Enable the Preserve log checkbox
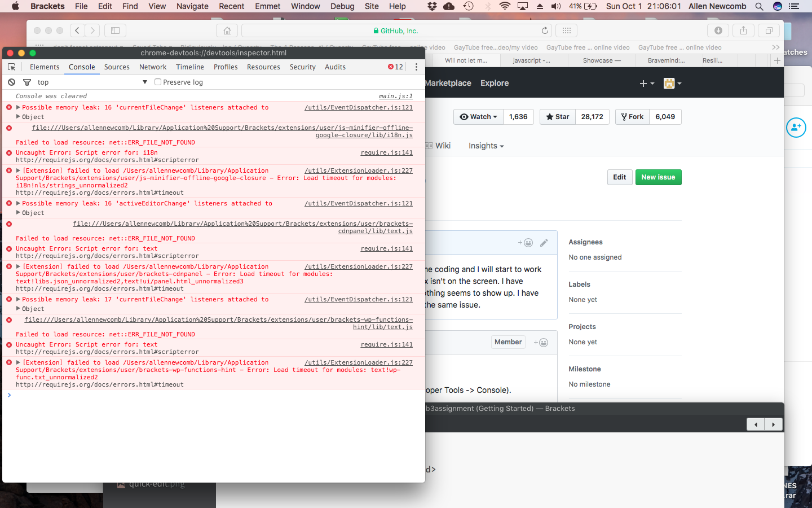 [157, 82]
